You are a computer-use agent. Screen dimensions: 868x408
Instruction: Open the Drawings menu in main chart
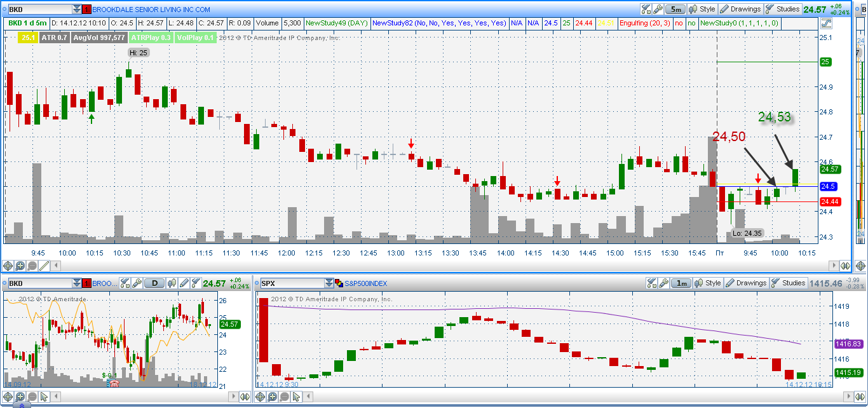click(740, 10)
